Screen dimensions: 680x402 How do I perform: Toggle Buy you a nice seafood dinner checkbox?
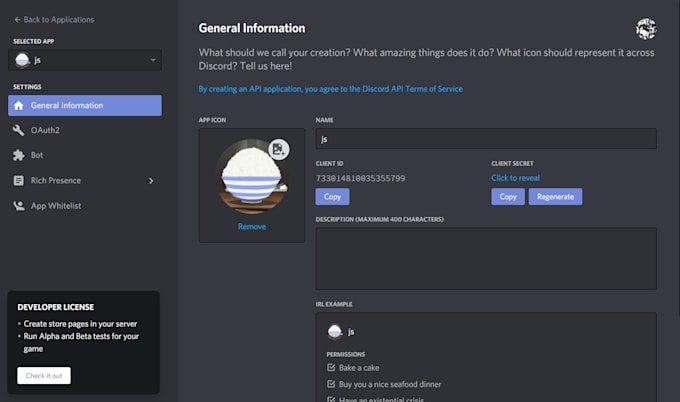(x=331, y=384)
